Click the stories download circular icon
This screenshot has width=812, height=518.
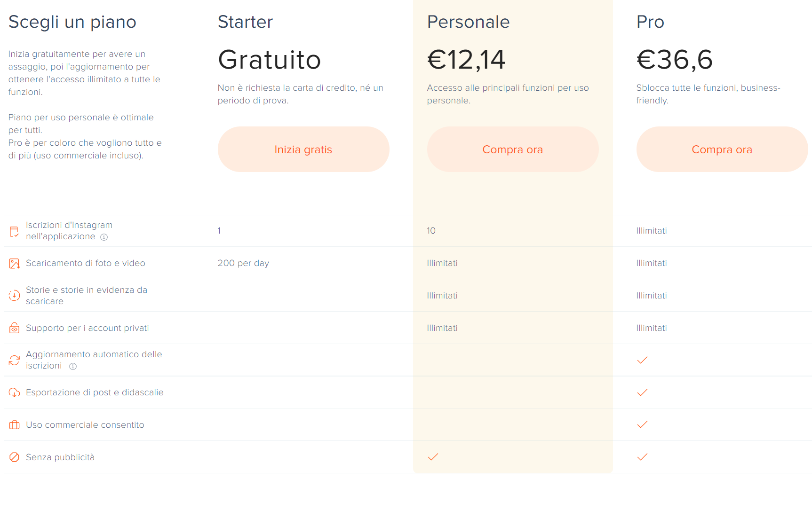tap(14, 296)
